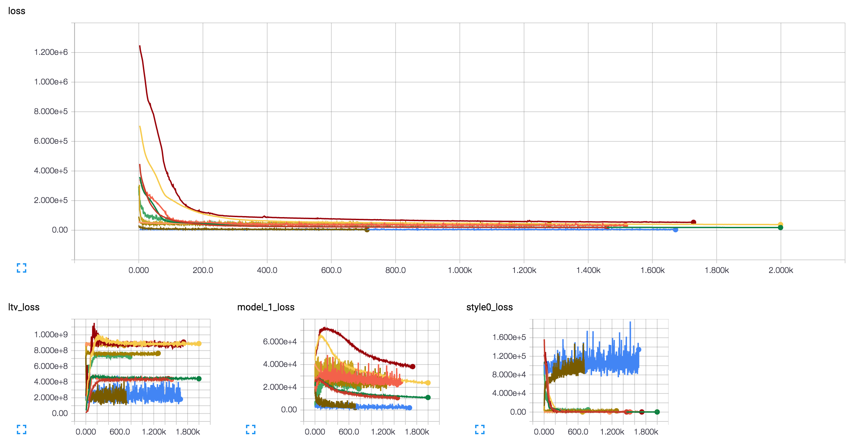
Task: Click the blue endpoint on model_1_loss chart
Action: coord(409,408)
